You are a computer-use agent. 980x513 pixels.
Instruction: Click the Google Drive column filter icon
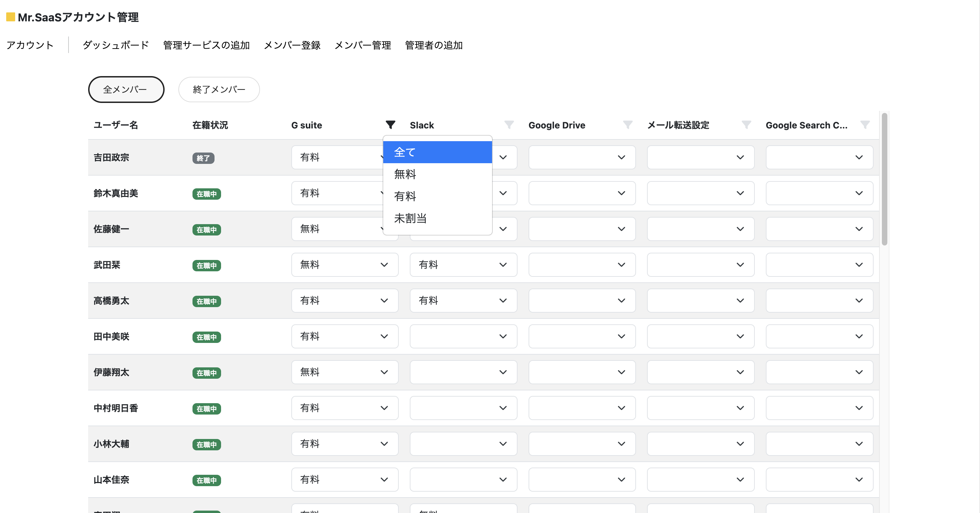click(x=628, y=125)
